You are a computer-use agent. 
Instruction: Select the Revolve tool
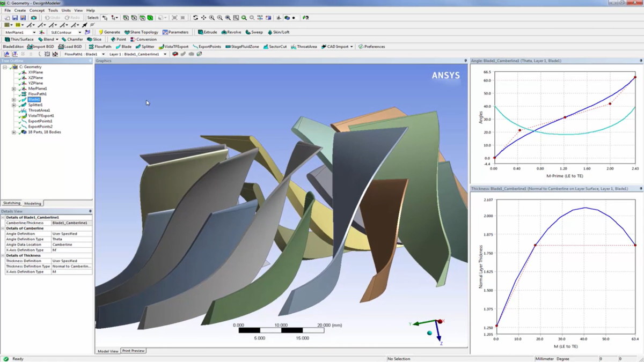tap(231, 32)
